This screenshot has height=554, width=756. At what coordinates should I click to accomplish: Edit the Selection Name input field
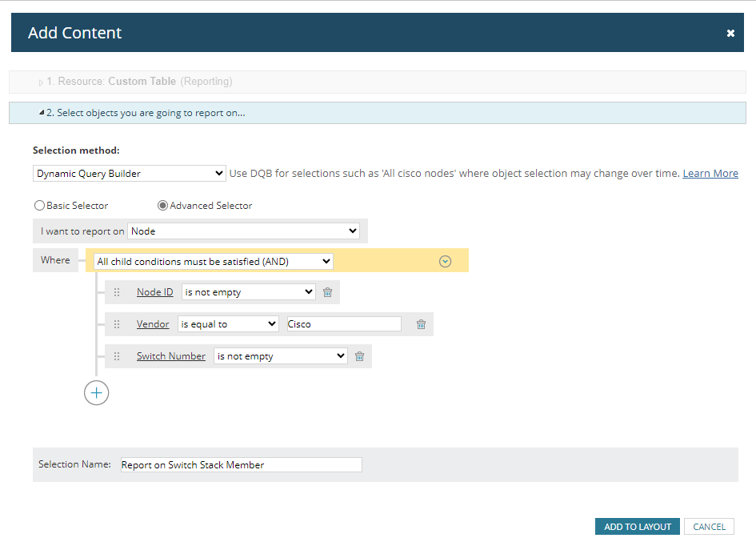pos(240,464)
